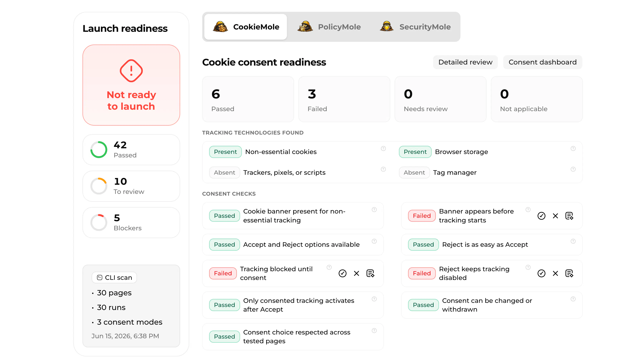Viewport: 644px width, 362px height.
Task: Open help for Consent can be changed or withdrawn
Action: (x=573, y=299)
